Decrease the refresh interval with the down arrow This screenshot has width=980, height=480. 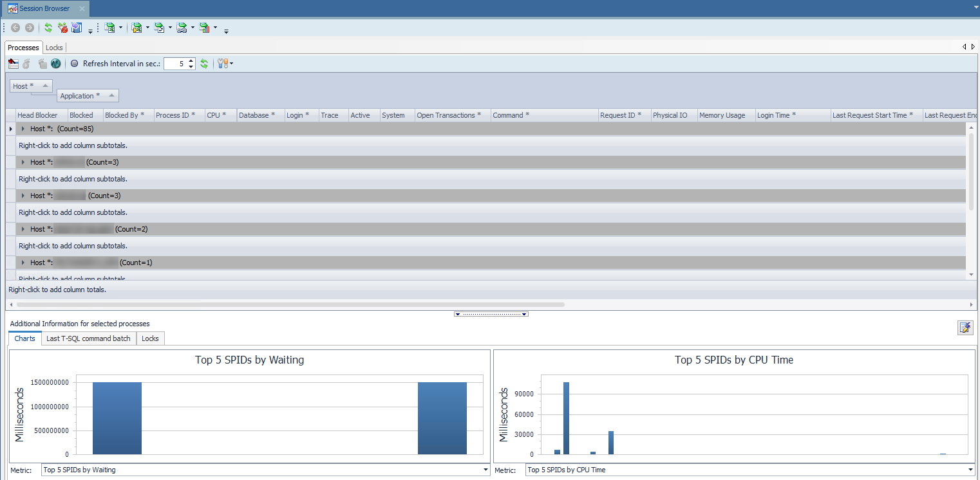click(191, 67)
